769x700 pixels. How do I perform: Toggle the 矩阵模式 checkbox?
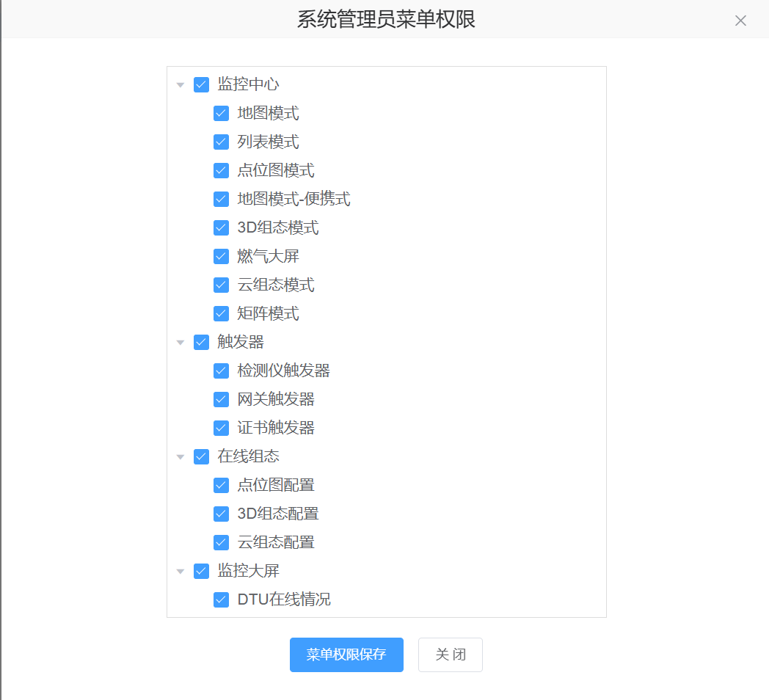click(x=222, y=314)
